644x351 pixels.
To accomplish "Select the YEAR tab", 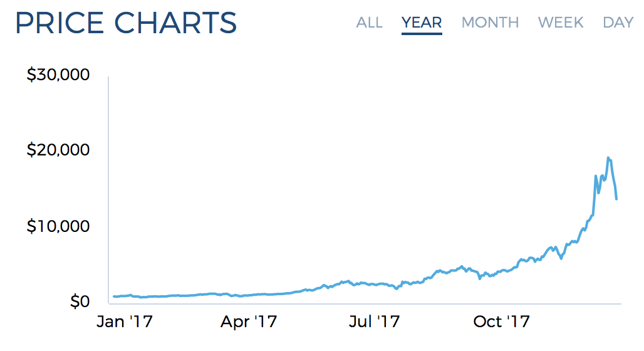I will [x=422, y=23].
